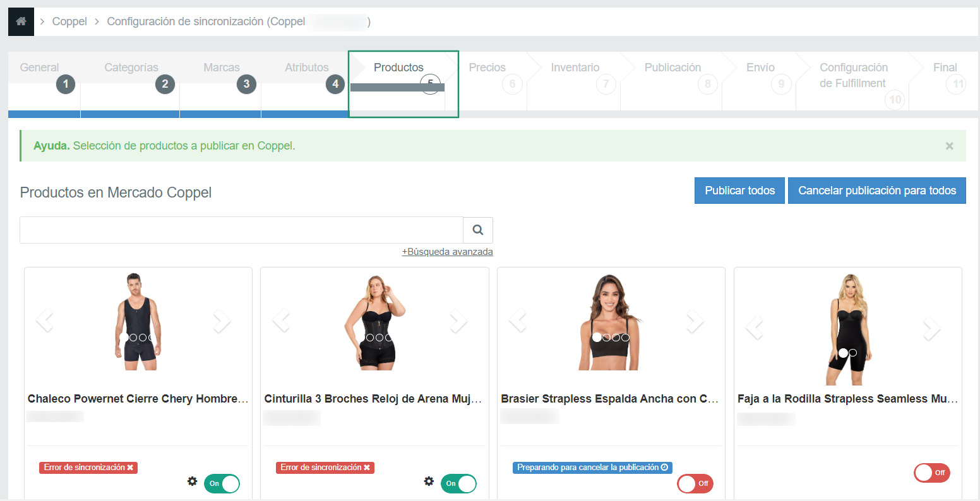Show previous image of Brasier Strapless product
This screenshot has width=980, height=501.
(518, 321)
